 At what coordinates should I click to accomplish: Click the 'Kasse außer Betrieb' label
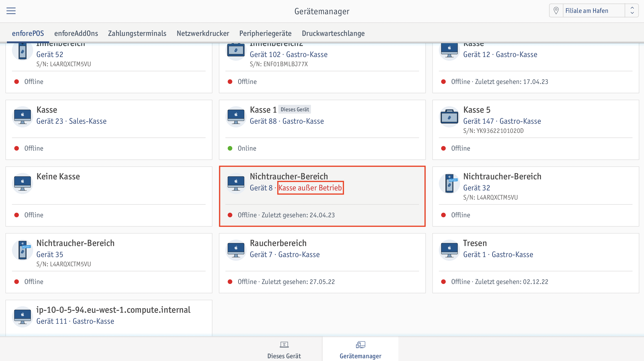[x=310, y=188]
